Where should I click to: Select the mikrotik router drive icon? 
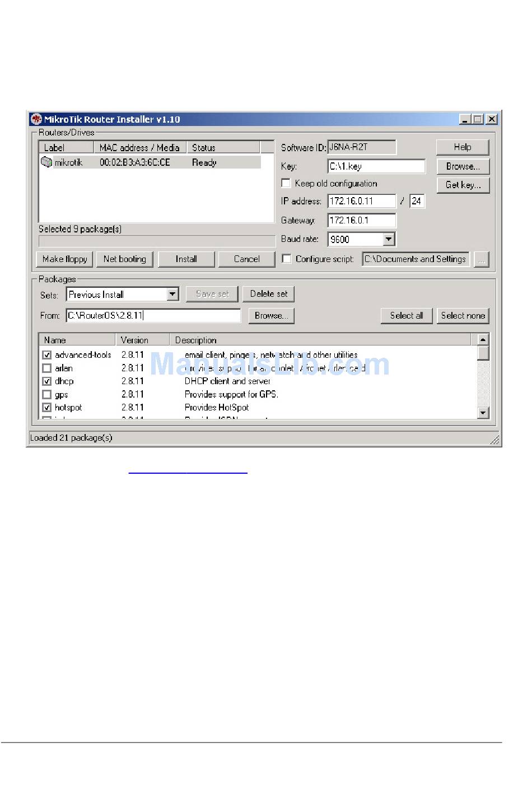46,162
